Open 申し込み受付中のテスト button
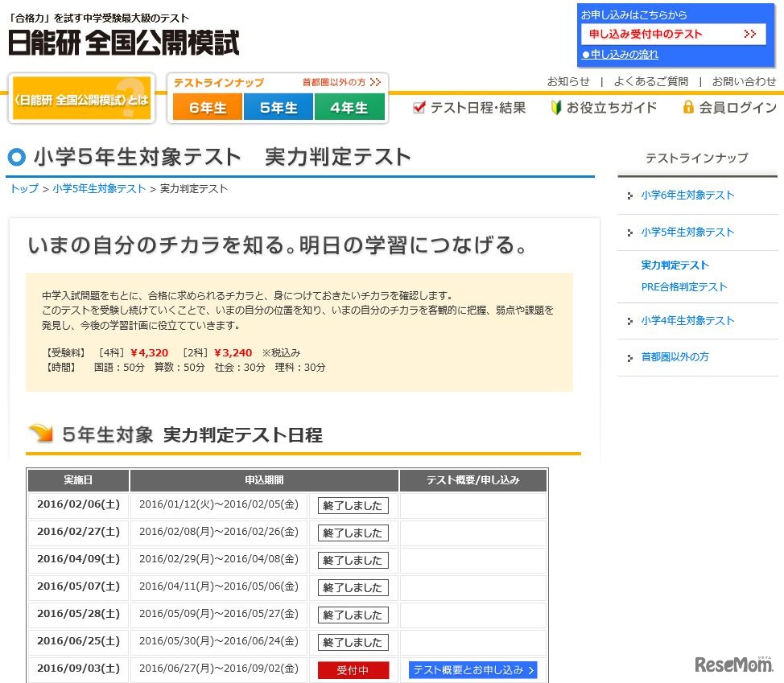 pos(672,34)
